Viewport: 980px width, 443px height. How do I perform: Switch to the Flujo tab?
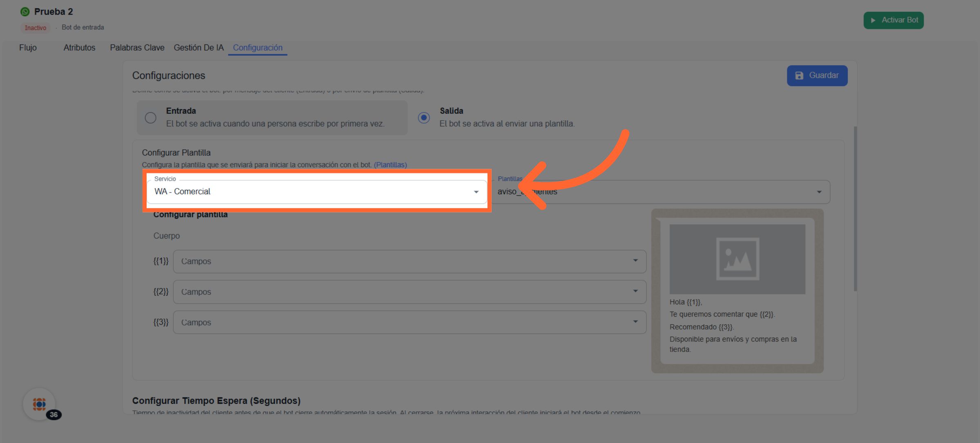click(28, 48)
